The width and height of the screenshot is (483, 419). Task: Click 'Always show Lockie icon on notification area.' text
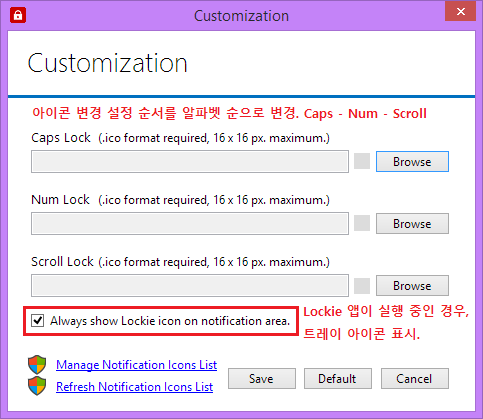pyautogui.click(x=170, y=321)
